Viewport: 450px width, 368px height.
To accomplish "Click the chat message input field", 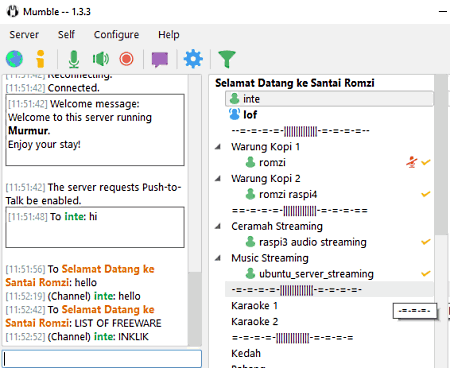I will coord(102,359).
